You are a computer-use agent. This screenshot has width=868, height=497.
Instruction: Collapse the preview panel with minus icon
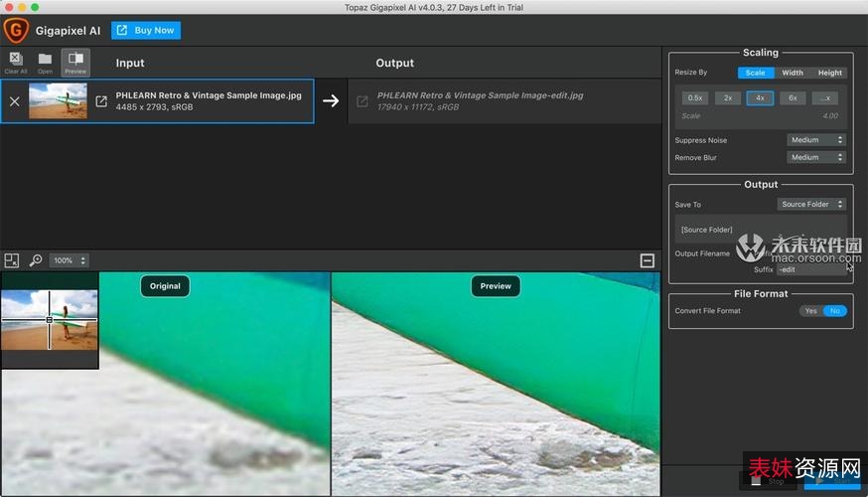[648, 260]
